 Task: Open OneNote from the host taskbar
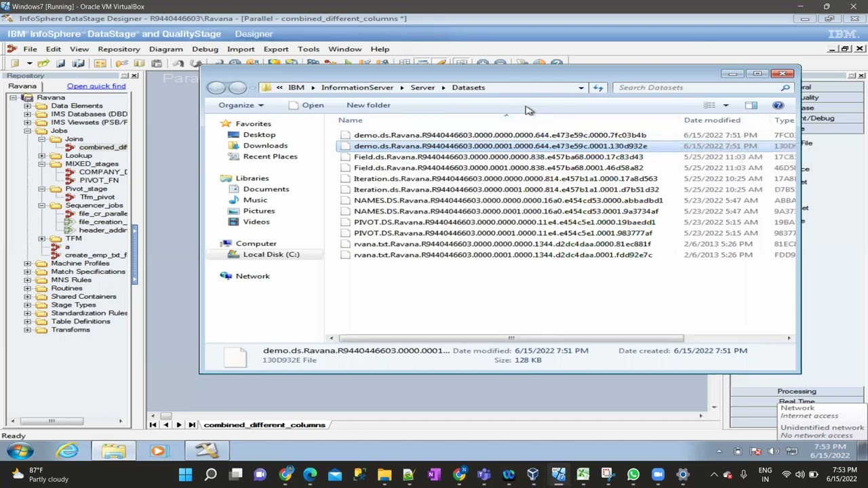click(434, 474)
